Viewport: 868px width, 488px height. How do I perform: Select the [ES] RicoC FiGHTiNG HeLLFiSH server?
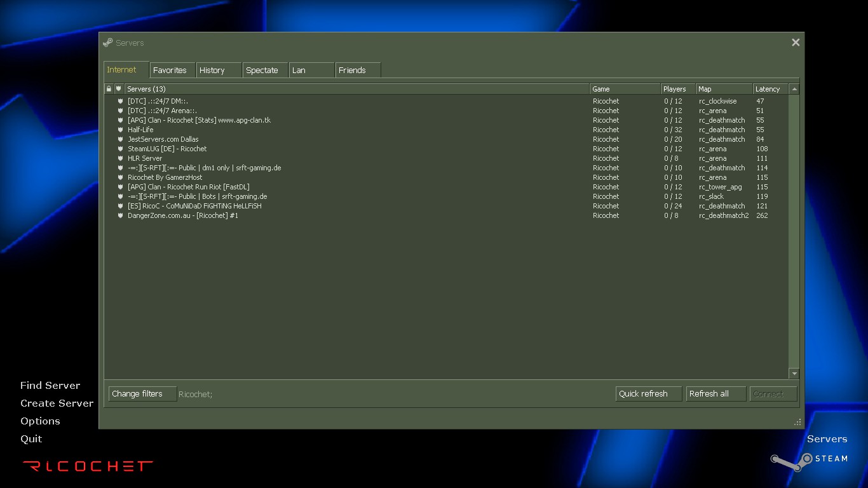[x=447, y=206]
